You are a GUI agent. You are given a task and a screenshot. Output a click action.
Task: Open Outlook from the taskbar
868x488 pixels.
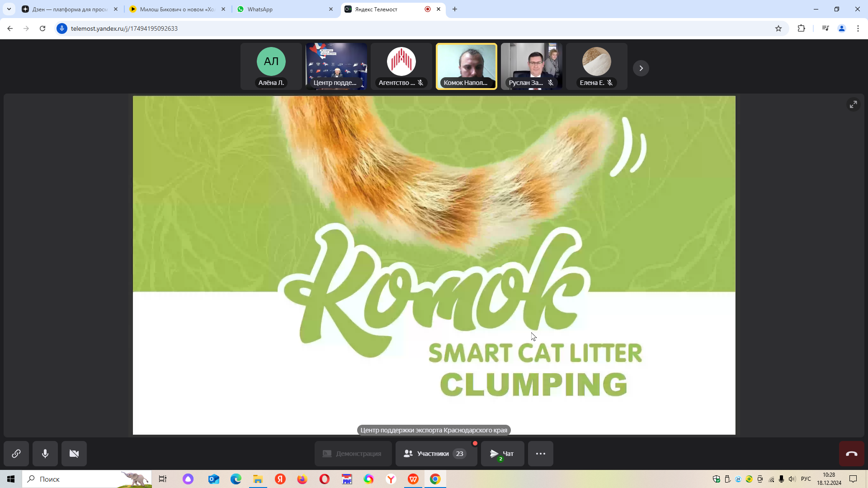[x=214, y=479]
